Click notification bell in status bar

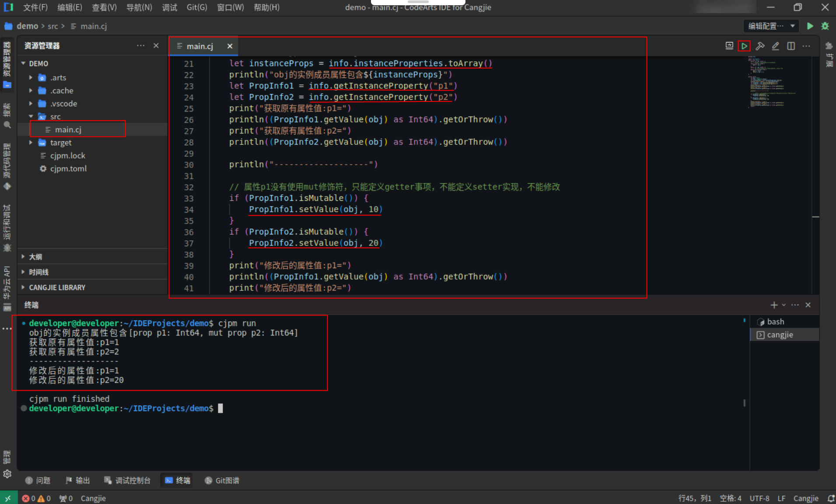[831, 498]
